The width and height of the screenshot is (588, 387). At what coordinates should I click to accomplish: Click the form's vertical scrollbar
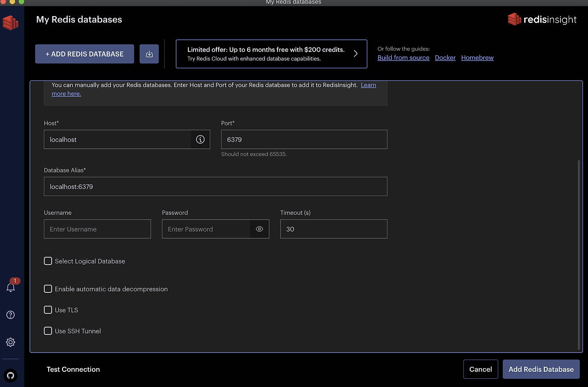578,255
